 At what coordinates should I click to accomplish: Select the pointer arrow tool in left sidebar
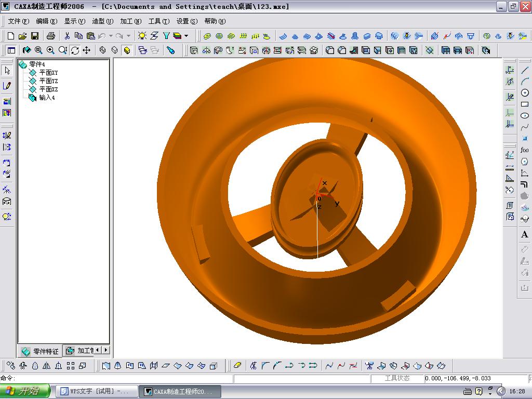click(x=7, y=71)
